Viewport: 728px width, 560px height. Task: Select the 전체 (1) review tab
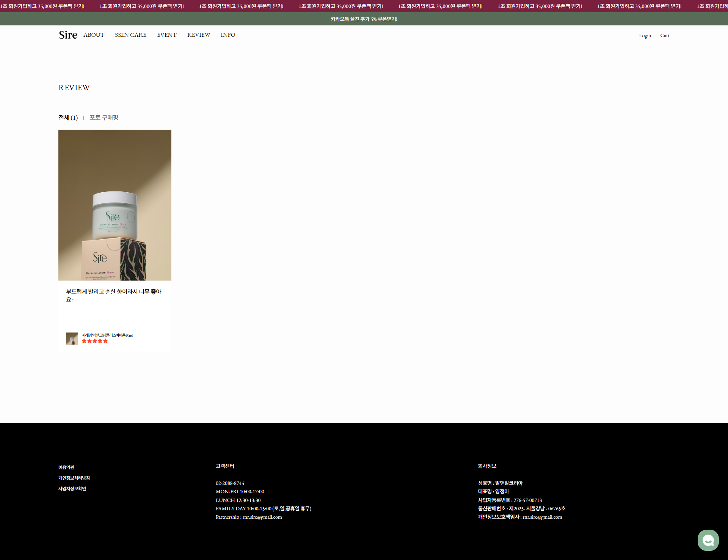[x=68, y=118]
